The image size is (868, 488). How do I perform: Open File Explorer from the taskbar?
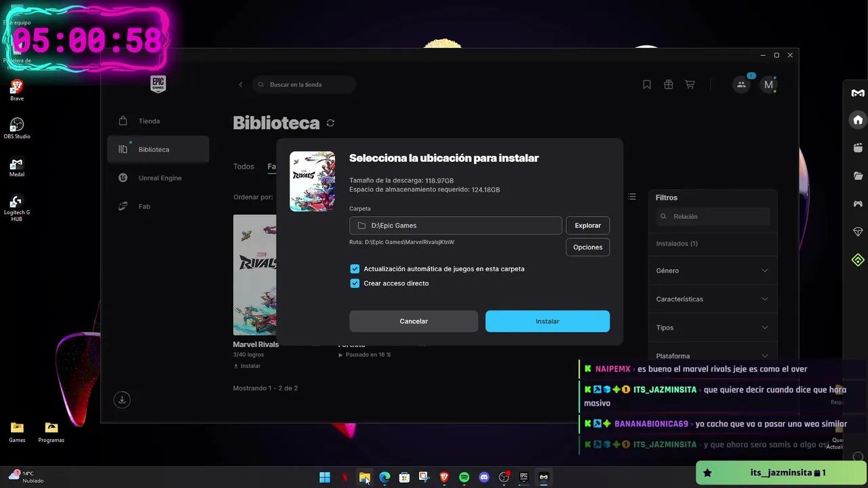[365, 477]
